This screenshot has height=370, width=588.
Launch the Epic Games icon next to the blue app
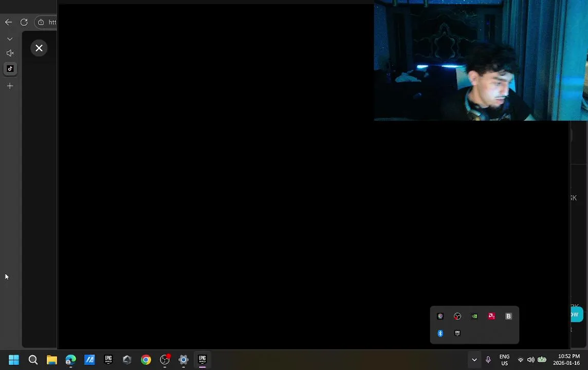tap(108, 360)
